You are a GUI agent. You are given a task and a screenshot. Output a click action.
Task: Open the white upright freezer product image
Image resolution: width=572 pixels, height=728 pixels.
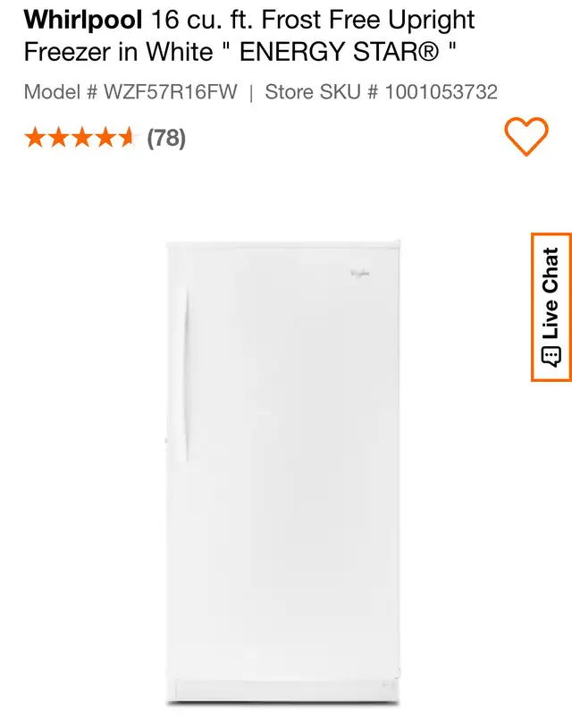point(283,471)
